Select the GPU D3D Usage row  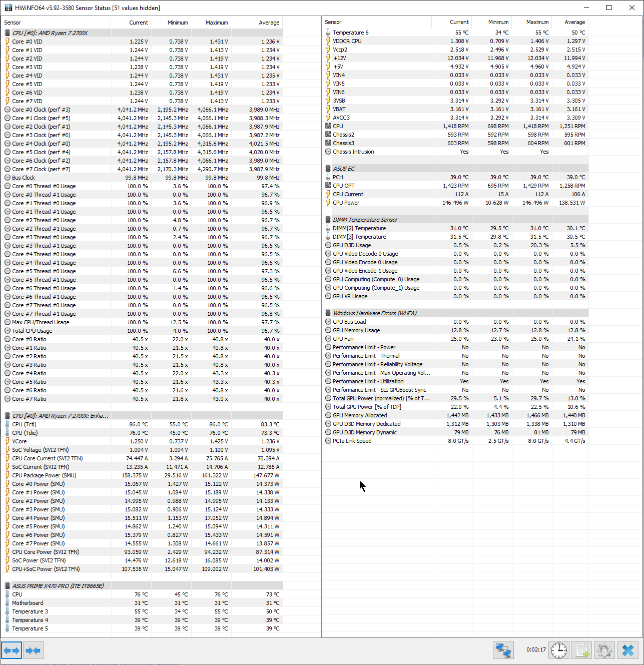point(455,245)
